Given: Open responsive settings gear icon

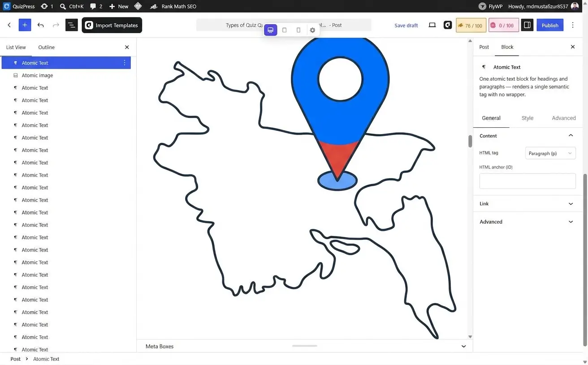Looking at the screenshot, I should [312, 30].
